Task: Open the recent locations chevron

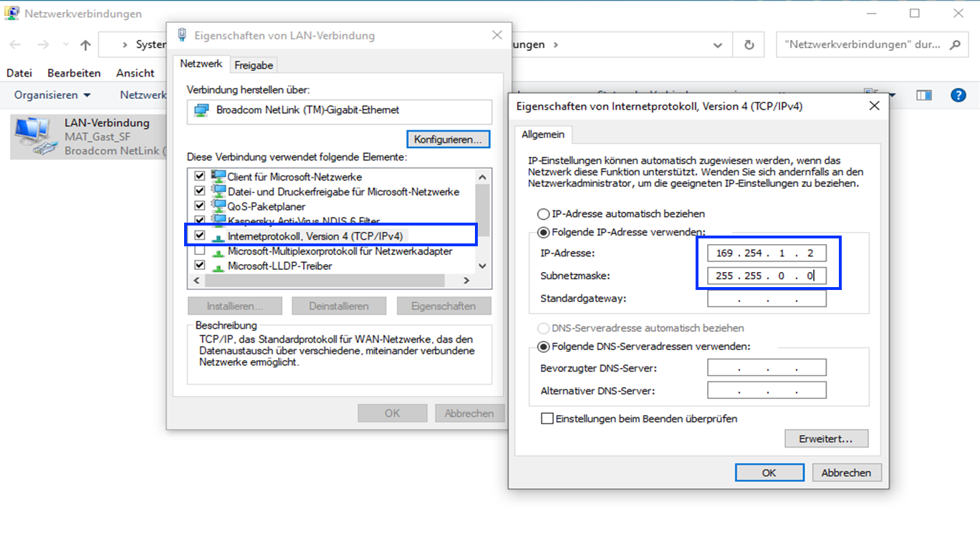Action: point(64,45)
